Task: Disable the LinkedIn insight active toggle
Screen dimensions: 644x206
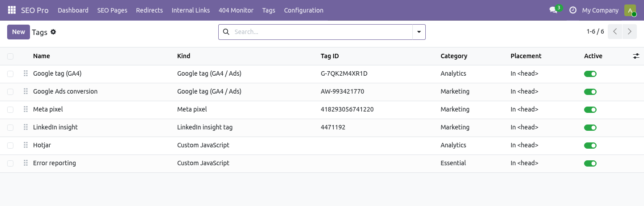Action: point(590,128)
